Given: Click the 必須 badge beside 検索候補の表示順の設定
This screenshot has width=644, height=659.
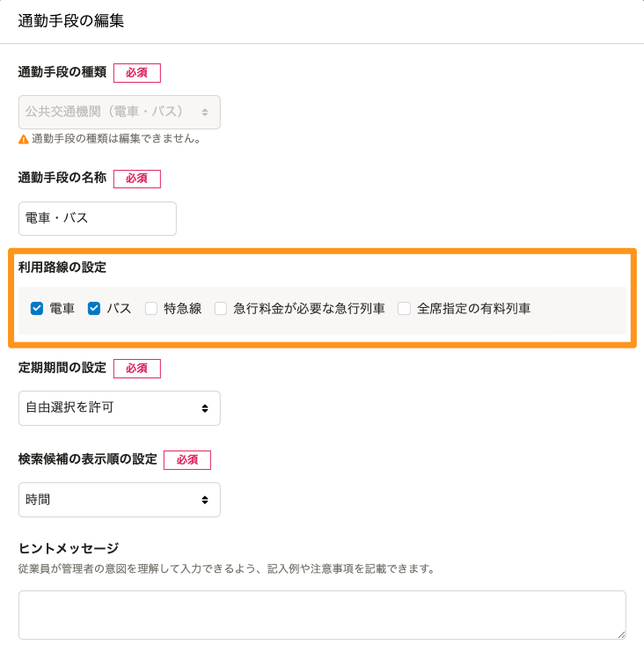Looking at the screenshot, I should (x=187, y=460).
